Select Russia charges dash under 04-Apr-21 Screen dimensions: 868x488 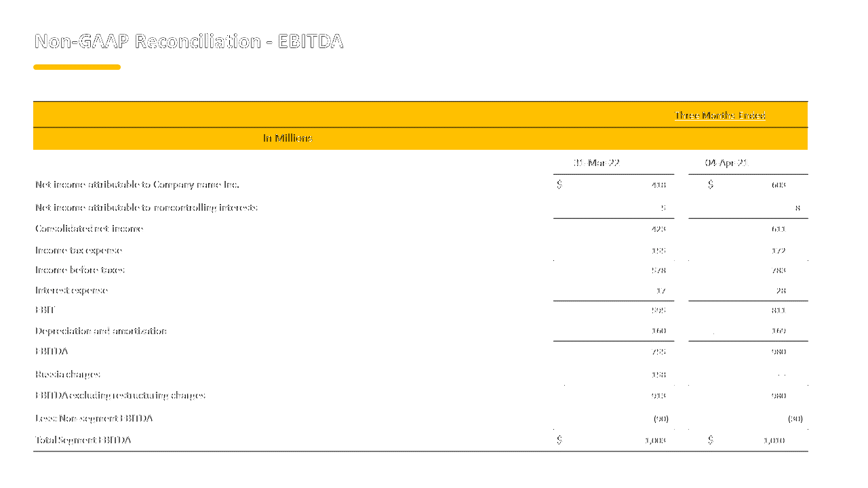(x=782, y=375)
